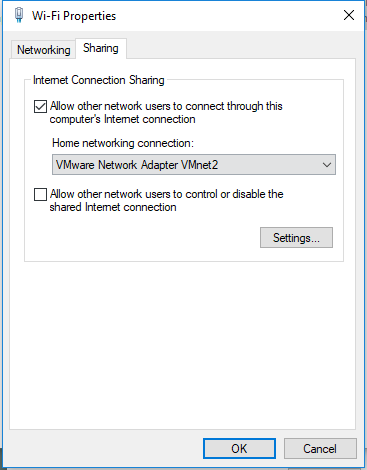Dismiss the dialog with Cancel

(320, 449)
